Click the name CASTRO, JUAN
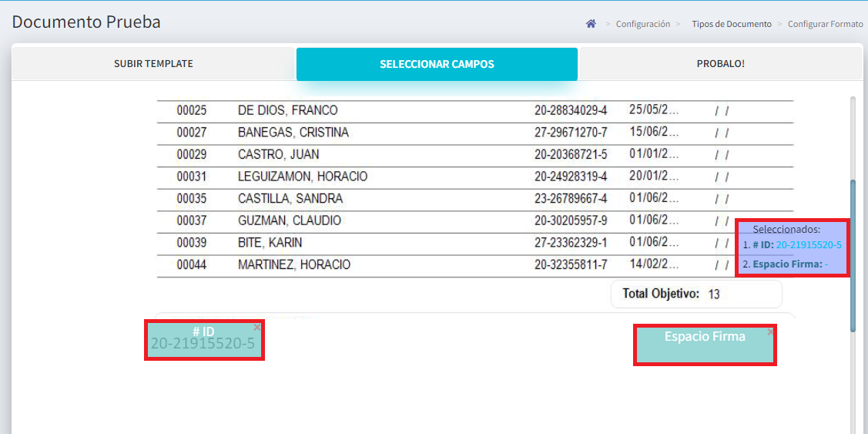 pos(279,155)
